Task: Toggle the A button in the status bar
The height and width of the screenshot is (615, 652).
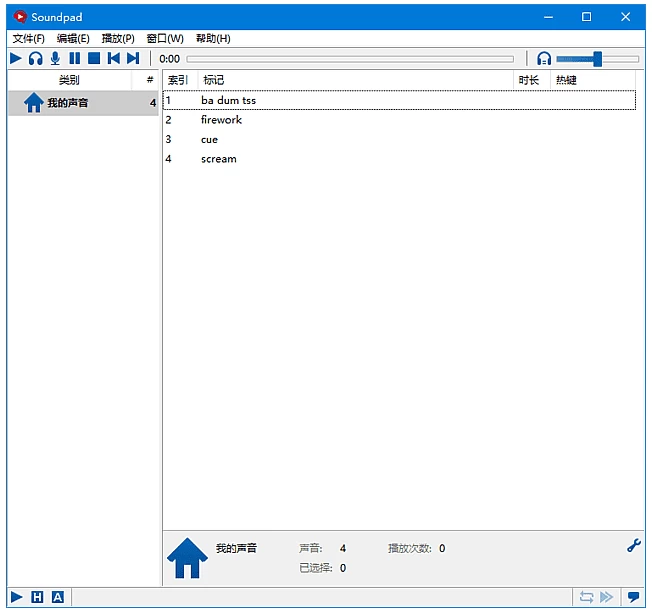Action: click(x=57, y=597)
